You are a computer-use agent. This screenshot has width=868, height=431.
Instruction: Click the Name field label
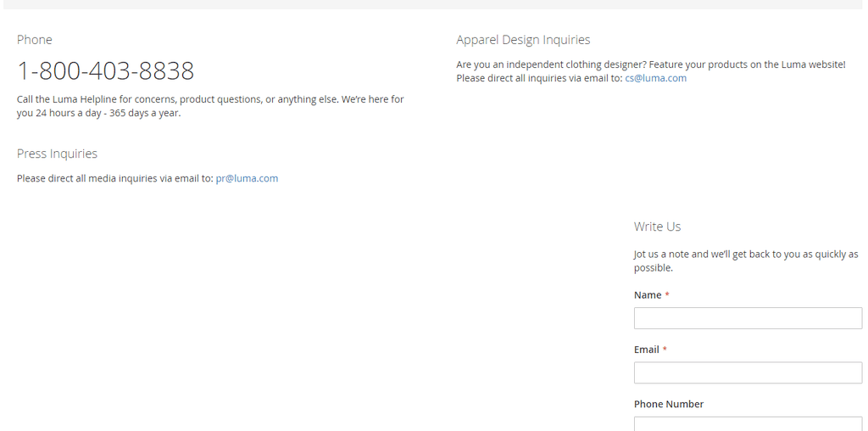(x=648, y=295)
